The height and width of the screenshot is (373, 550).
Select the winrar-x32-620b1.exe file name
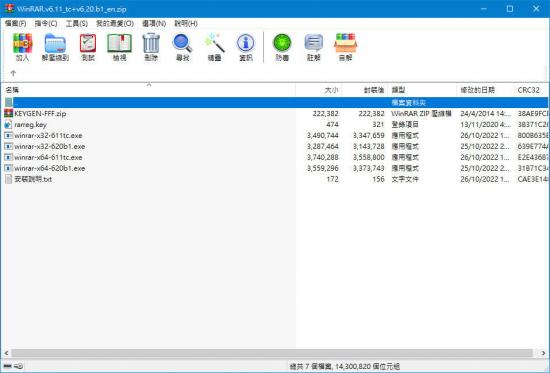pos(49,146)
